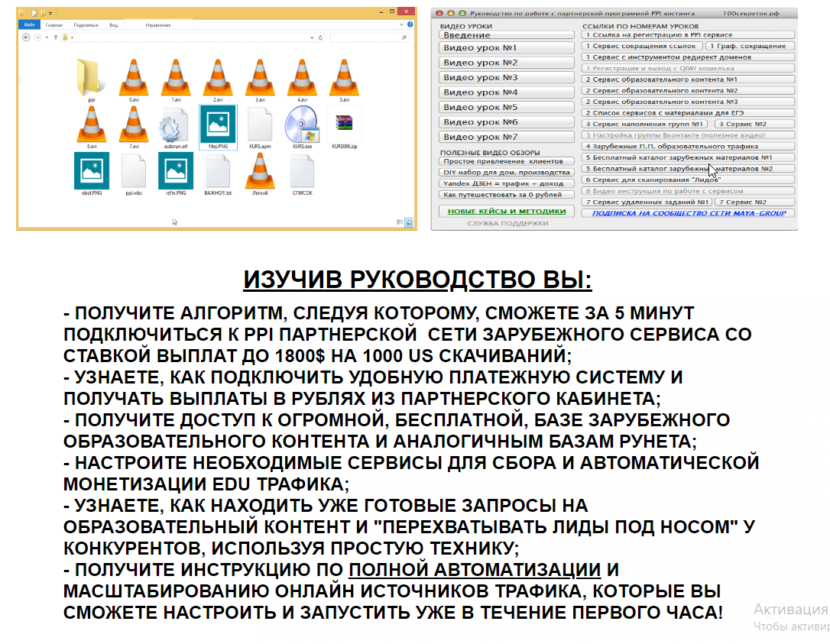This screenshot has height=644, width=830.
Task: Click the Explorer help question mark icon
Action: [x=411, y=24]
